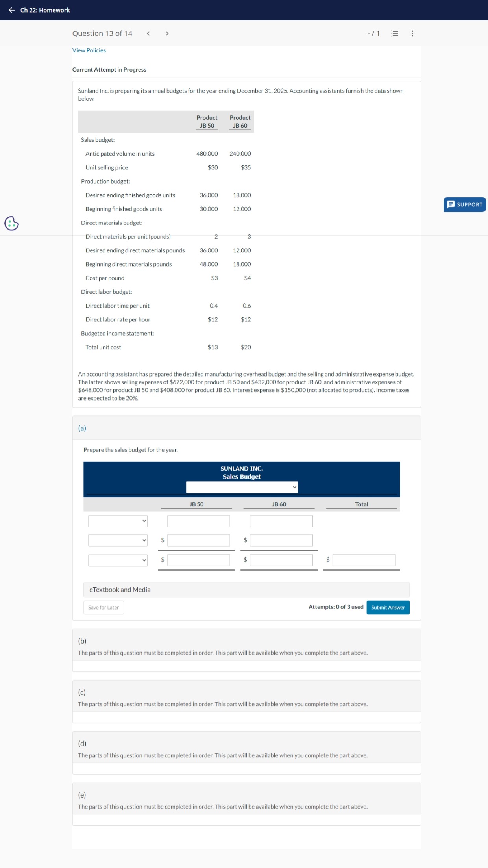Expand eTextbook and Media section
The height and width of the screenshot is (868, 488).
coord(246,590)
